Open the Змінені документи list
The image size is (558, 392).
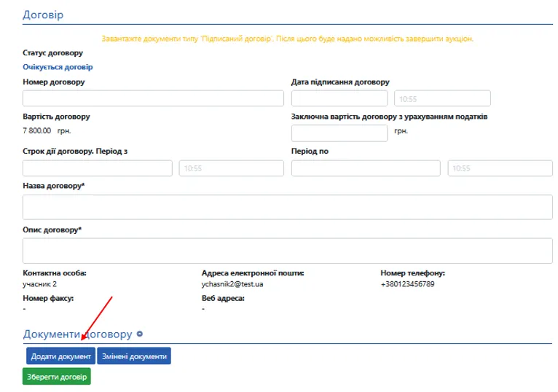[x=134, y=356]
